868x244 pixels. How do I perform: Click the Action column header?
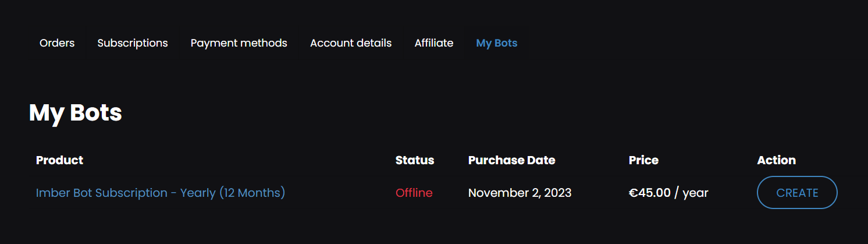(x=776, y=160)
